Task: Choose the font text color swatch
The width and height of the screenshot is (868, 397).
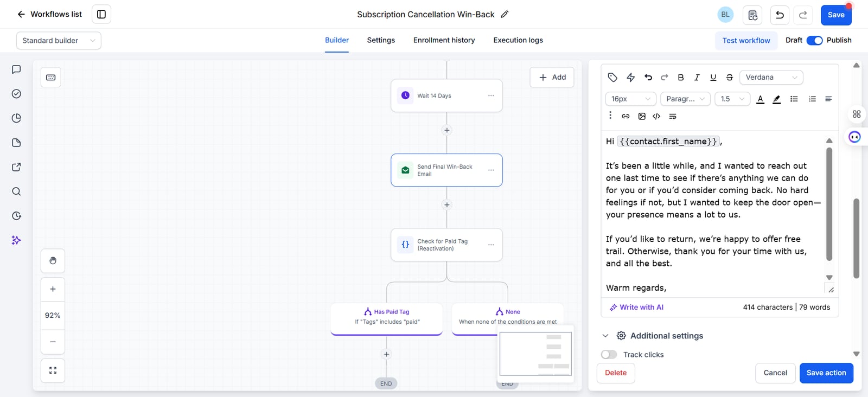Action: point(761,99)
